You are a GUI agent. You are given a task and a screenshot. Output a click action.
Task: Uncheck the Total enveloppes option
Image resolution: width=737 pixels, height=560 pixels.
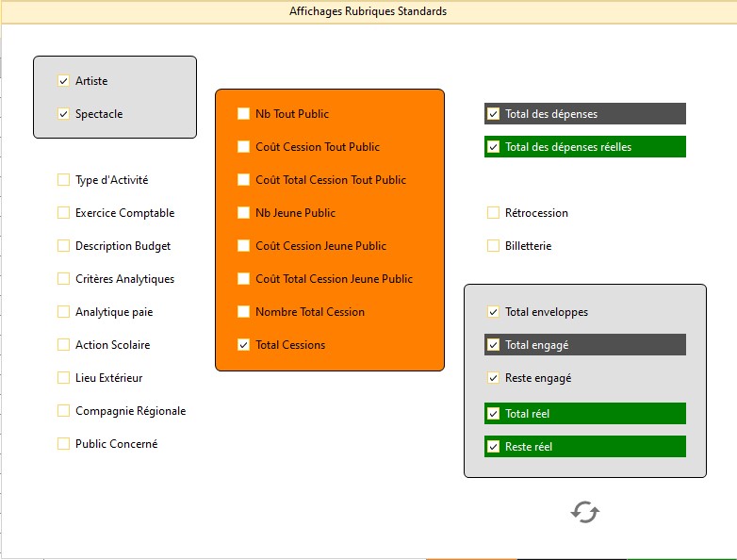point(493,312)
